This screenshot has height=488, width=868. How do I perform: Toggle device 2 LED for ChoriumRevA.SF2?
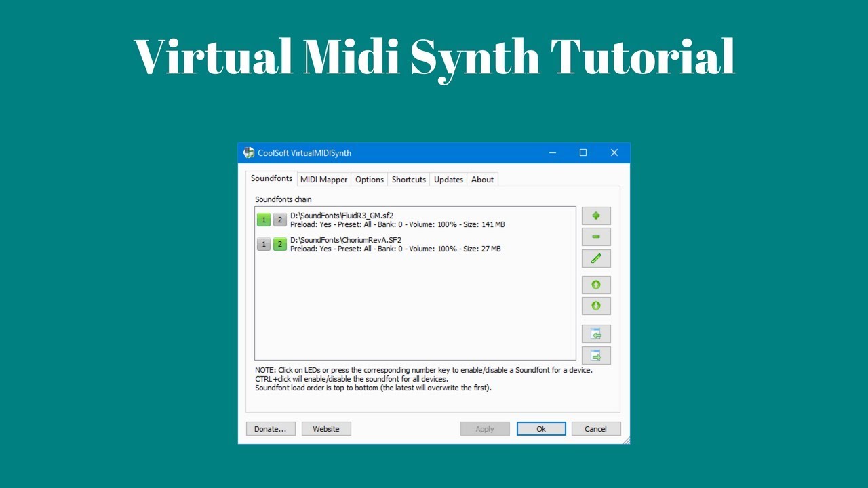pos(280,244)
